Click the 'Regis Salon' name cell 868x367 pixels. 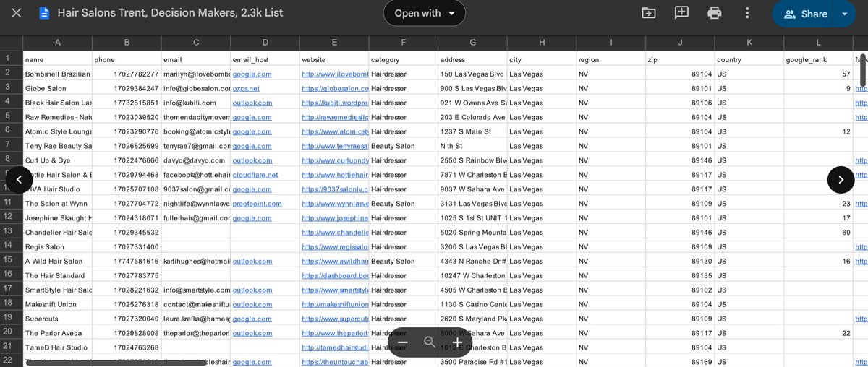(x=57, y=246)
